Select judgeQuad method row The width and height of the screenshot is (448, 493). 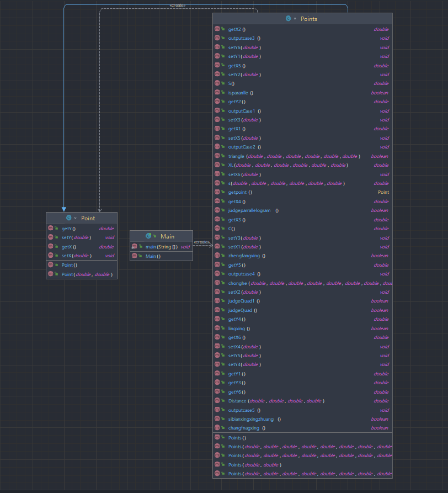coord(302,310)
